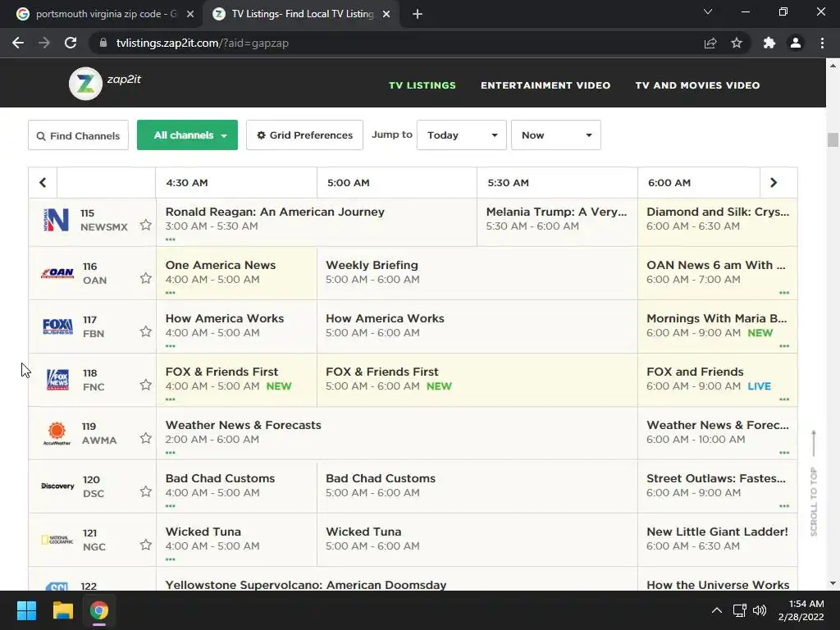The height and width of the screenshot is (630, 840).
Task: Click Chrome taskbar icon
Action: pyautogui.click(x=99, y=610)
